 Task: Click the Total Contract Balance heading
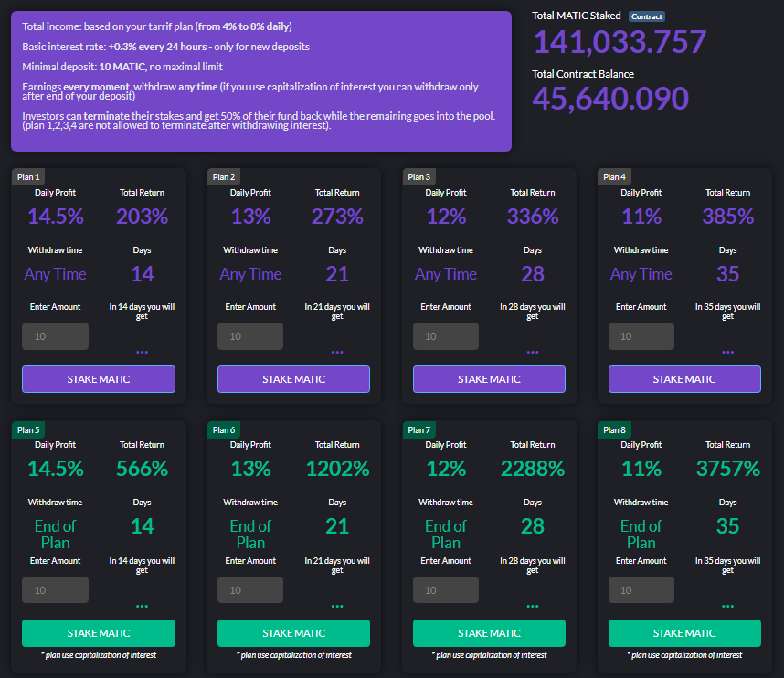click(x=583, y=74)
